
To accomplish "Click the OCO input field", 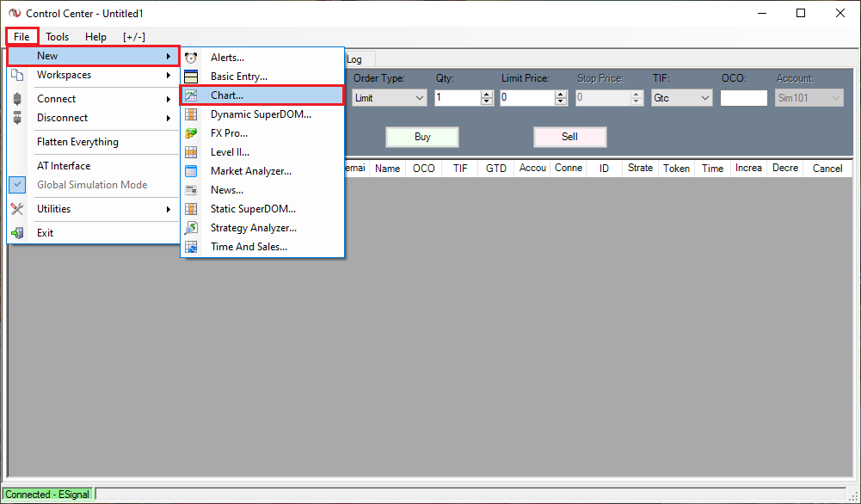I will point(743,98).
